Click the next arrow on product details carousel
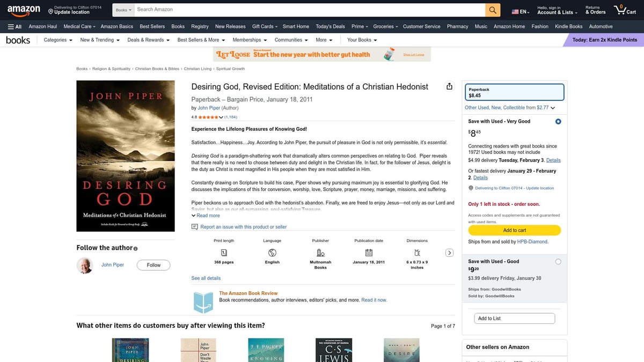The image size is (644, 362). (x=449, y=252)
